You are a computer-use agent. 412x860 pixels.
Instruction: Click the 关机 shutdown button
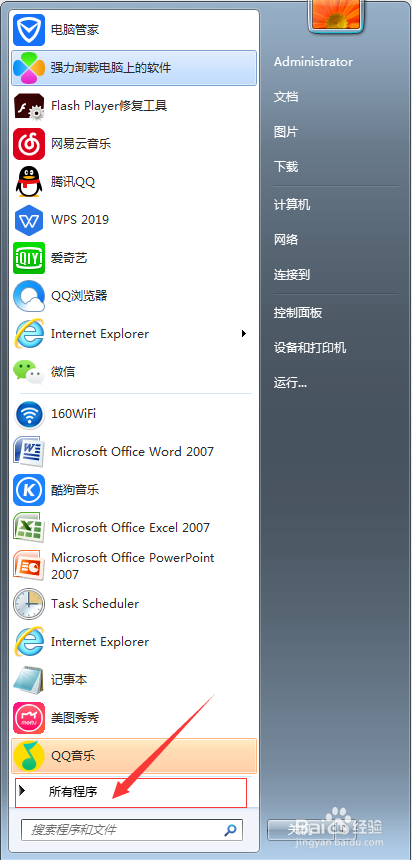pos(300,829)
